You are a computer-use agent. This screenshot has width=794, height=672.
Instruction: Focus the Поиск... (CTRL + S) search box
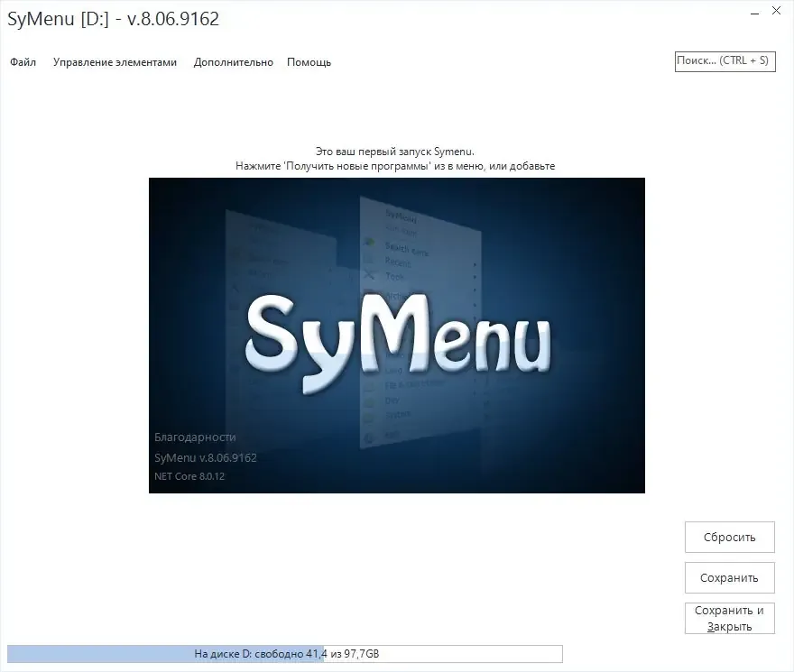725,61
